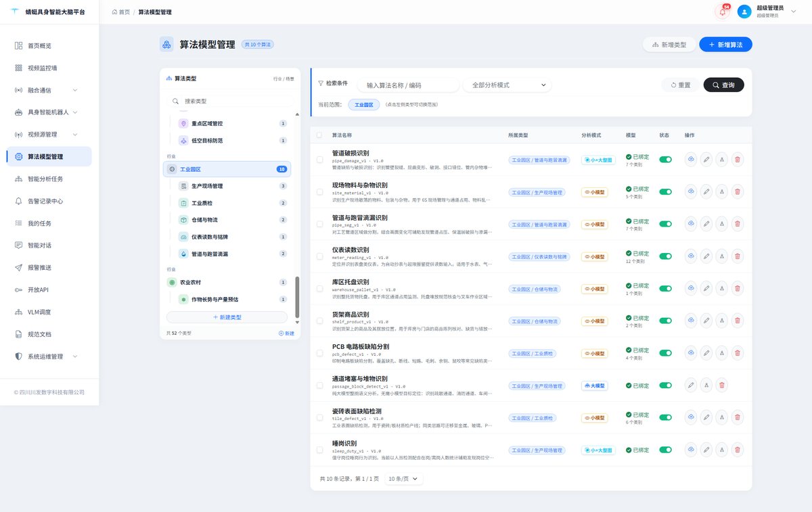Click the upload cloud icon for 管道破损识别
This screenshot has width=812, height=512.
pyautogui.click(x=691, y=160)
